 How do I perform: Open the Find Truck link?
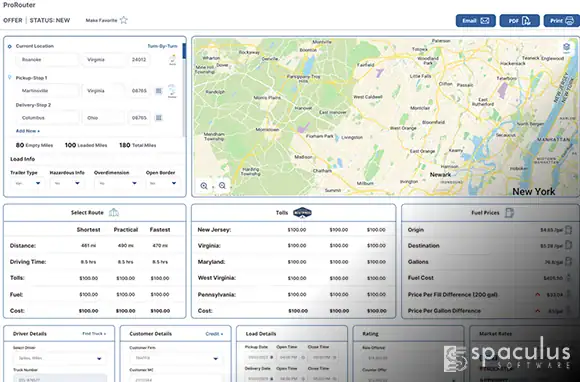coord(94,334)
